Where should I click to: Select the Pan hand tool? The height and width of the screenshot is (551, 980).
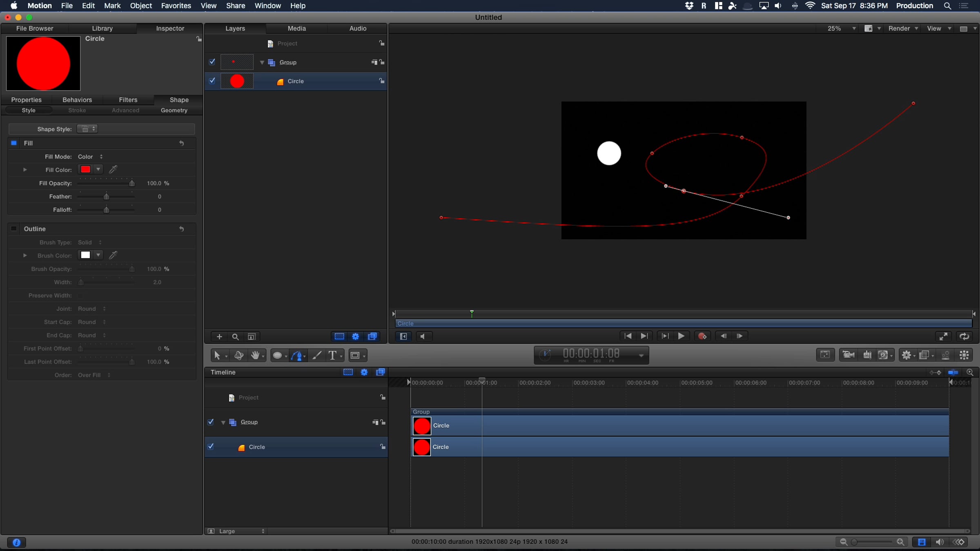point(255,355)
